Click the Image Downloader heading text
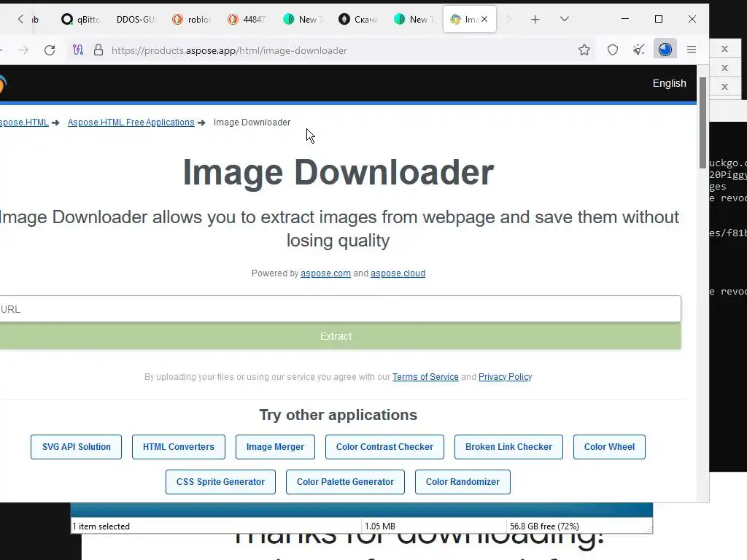 (x=338, y=172)
